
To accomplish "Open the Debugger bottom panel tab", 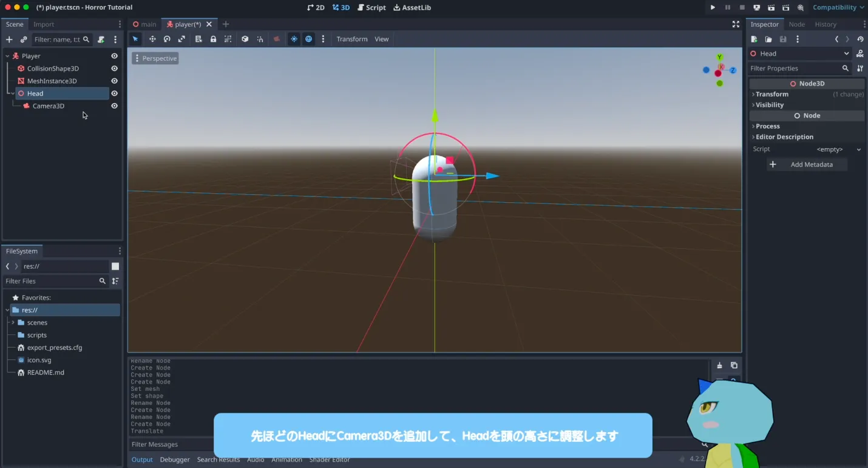I will coord(175,460).
